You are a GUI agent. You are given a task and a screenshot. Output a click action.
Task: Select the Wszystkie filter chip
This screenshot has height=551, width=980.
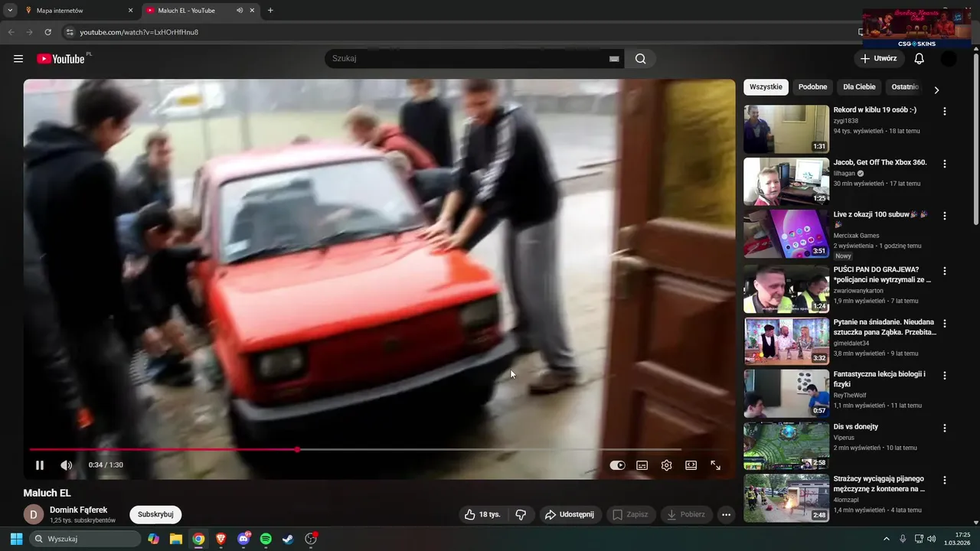coord(766,87)
